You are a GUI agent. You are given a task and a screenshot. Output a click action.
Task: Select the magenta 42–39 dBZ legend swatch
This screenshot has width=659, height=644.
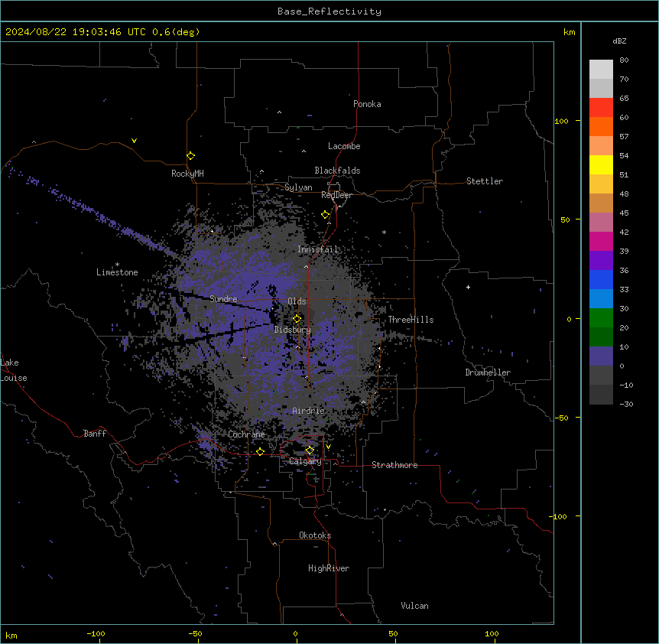click(601, 241)
